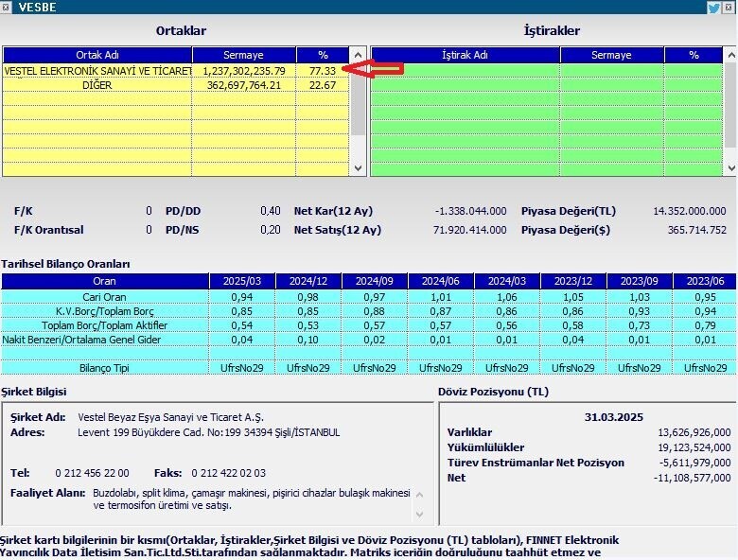Click PD/NS ratio value 0,20

(x=271, y=230)
